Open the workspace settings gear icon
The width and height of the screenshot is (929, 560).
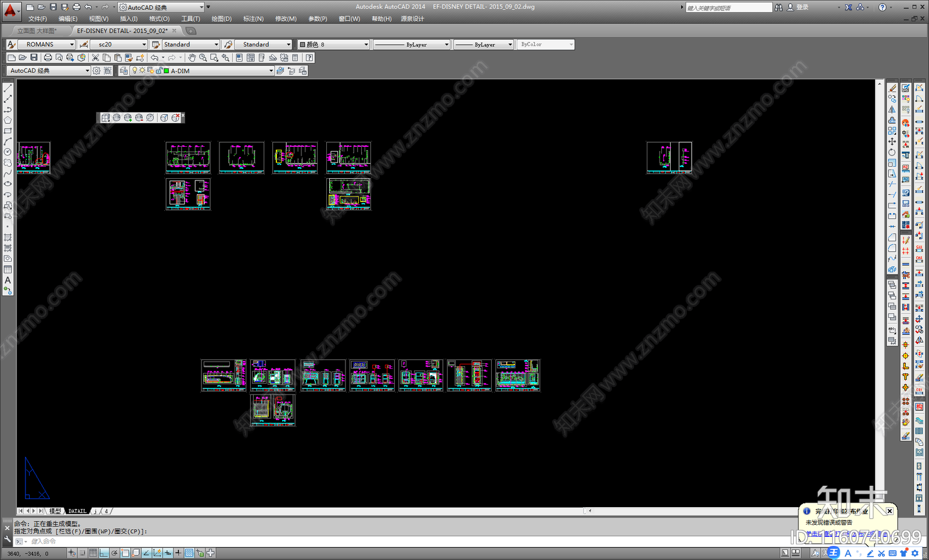click(x=96, y=71)
